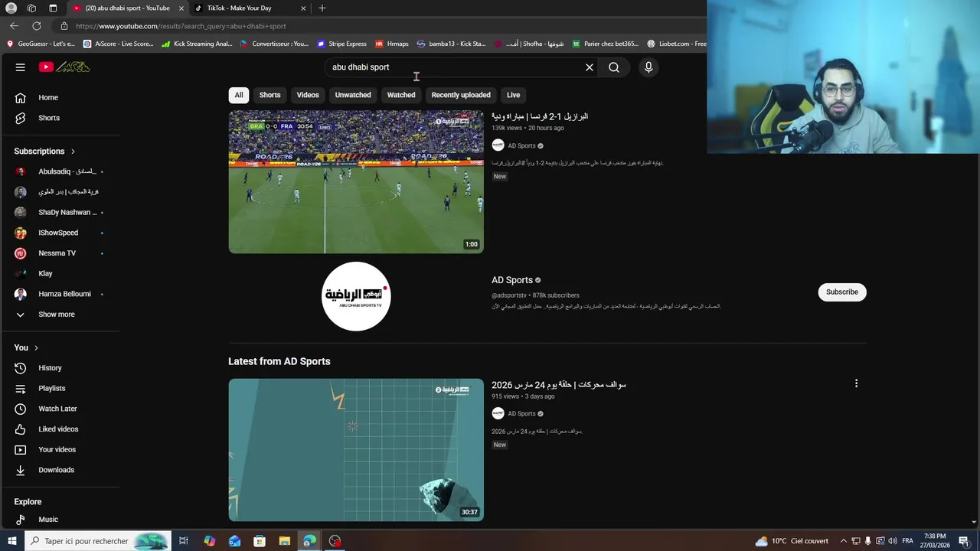This screenshot has width=980, height=551.
Task: Click the Windows taskbar search box
Action: [98, 541]
